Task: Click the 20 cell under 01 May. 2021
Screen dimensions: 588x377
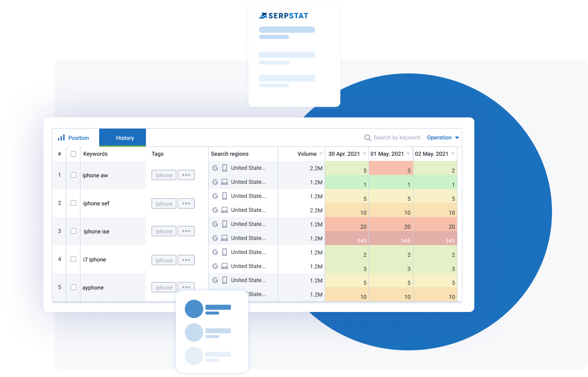Action: [391, 224]
